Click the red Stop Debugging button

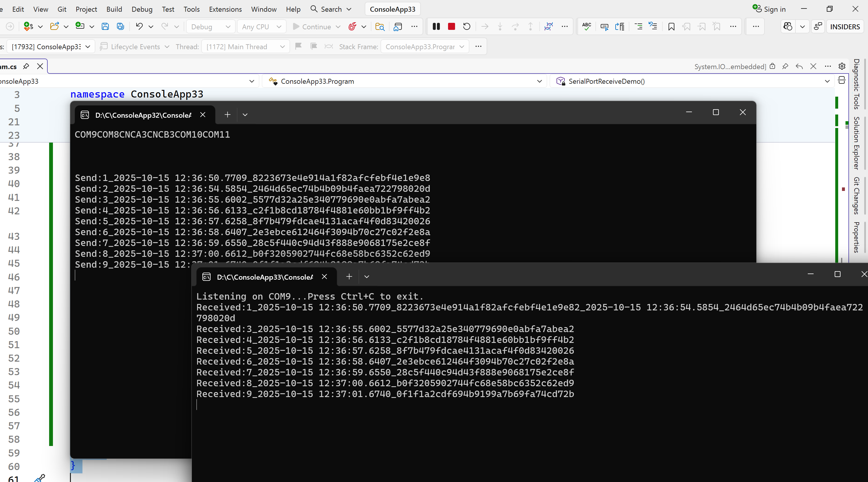click(451, 26)
